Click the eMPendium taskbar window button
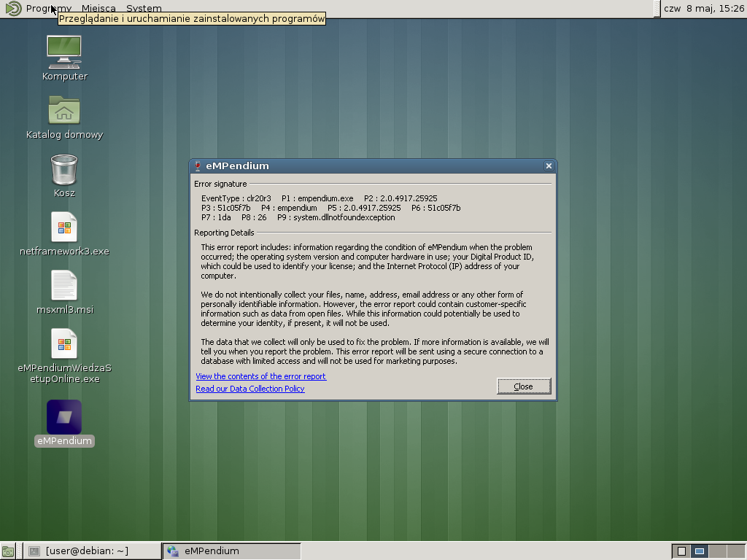 click(x=232, y=551)
